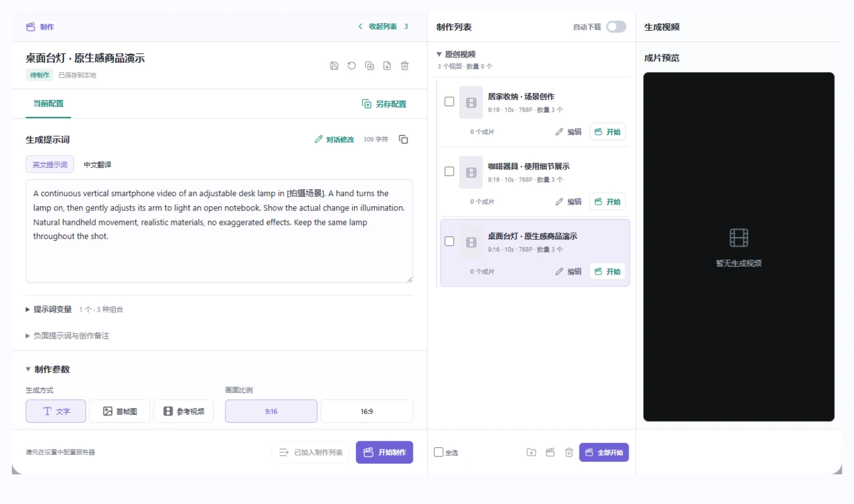Click the file download icon in the header
This screenshot has height=504, width=854.
point(387,66)
